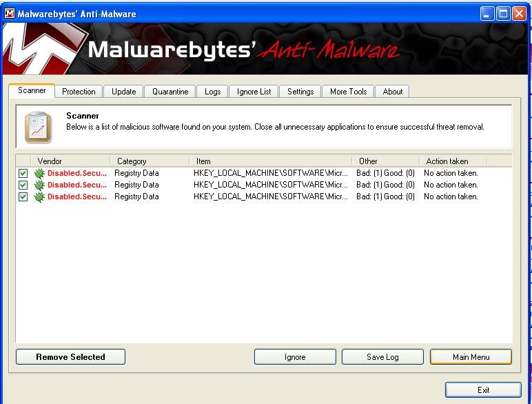Sort results by Vendor column header
The image size is (532, 404).
70,161
